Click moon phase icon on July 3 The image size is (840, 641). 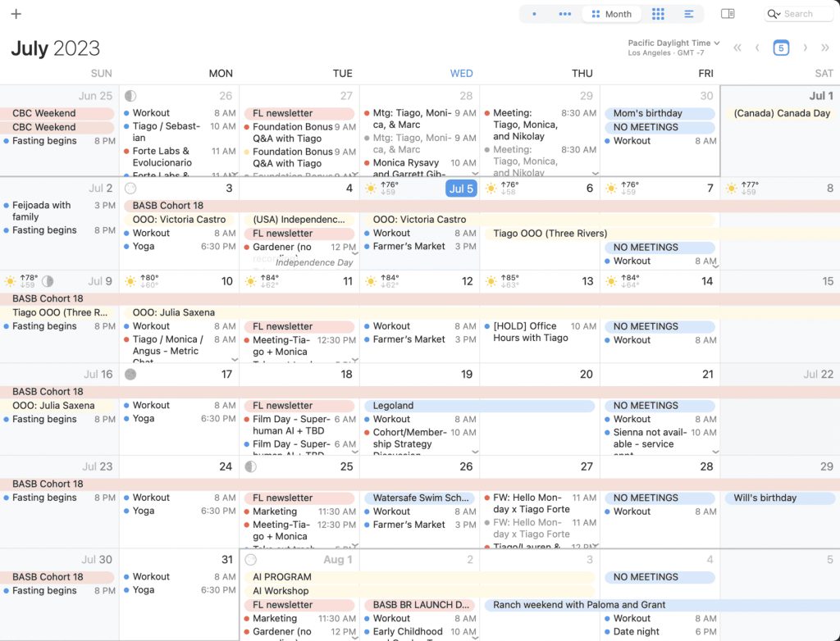click(x=130, y=188)
